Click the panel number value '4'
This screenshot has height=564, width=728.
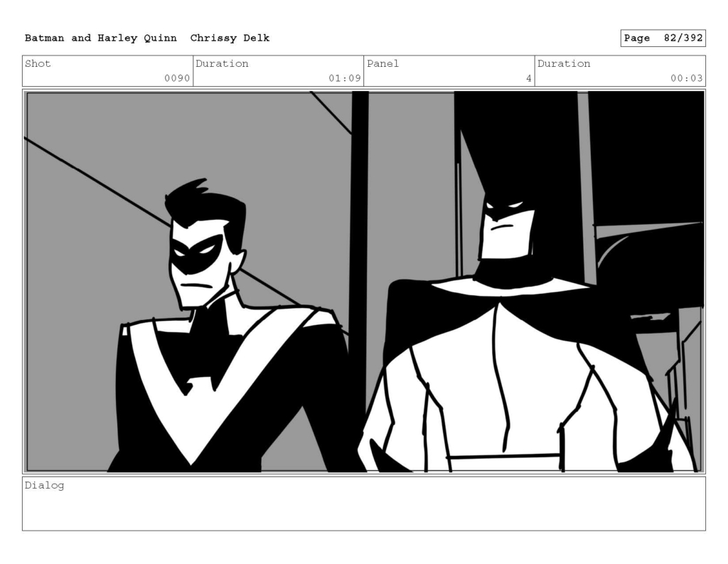click(x=528, y=78)
